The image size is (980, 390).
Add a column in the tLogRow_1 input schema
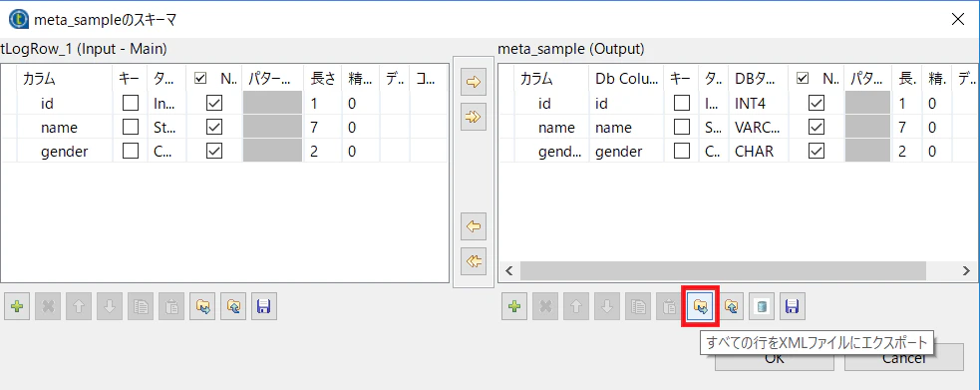(x=18, y=307)
